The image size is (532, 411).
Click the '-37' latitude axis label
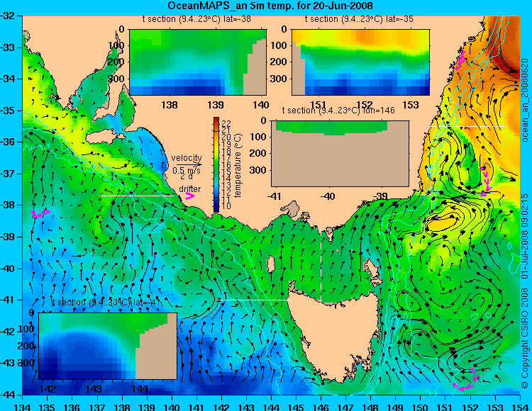coord(7,174)
